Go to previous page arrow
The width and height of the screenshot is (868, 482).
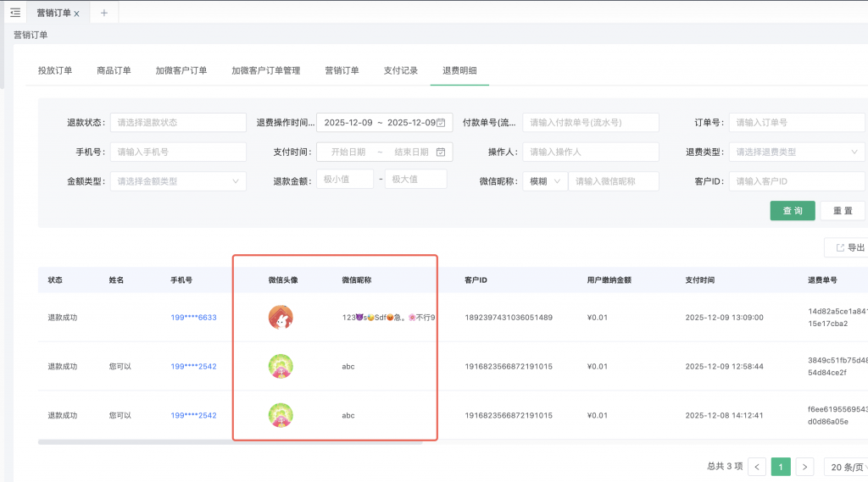point(757,467)
